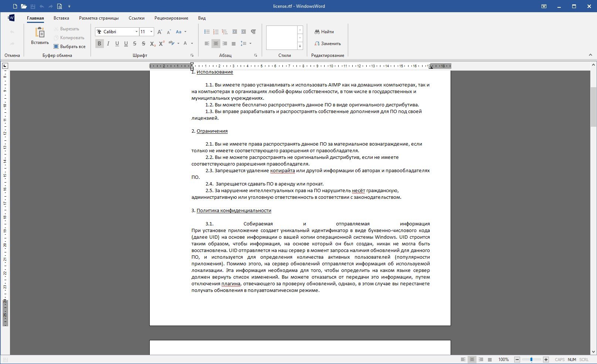Increase the font size with grow icon
Screen dimensions: 597x364
click(x=160, y=32)
